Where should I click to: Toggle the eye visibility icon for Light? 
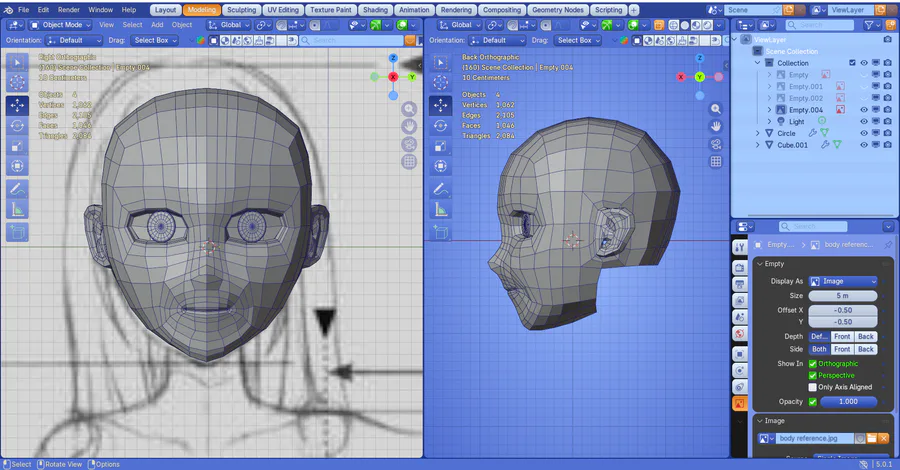tap(864, 122)
